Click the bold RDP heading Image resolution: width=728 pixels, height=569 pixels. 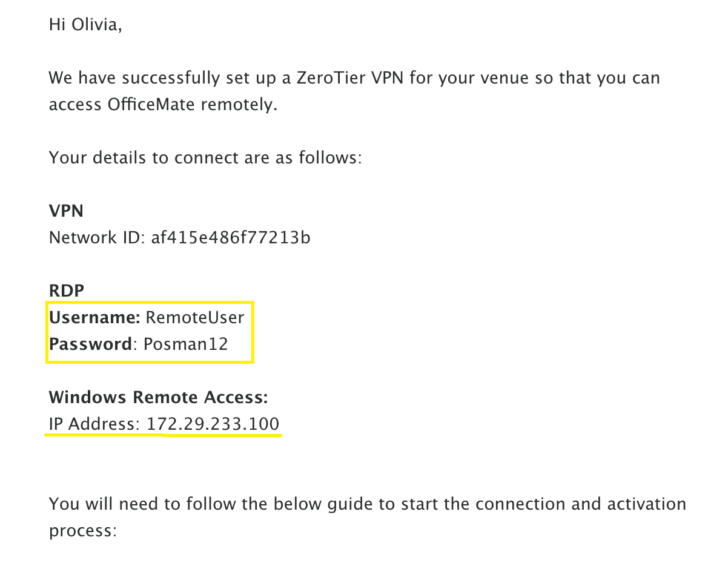[x=66, y=291]
